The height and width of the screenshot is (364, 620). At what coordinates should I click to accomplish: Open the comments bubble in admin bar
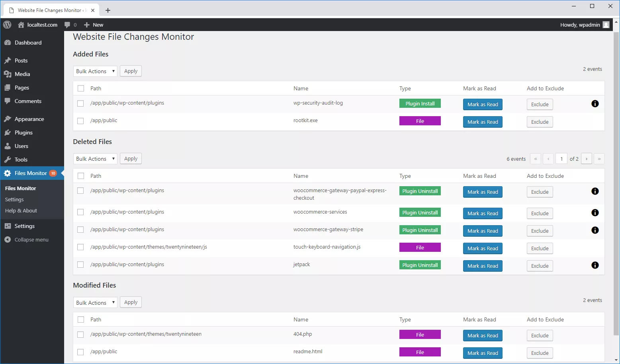[70, 25]
